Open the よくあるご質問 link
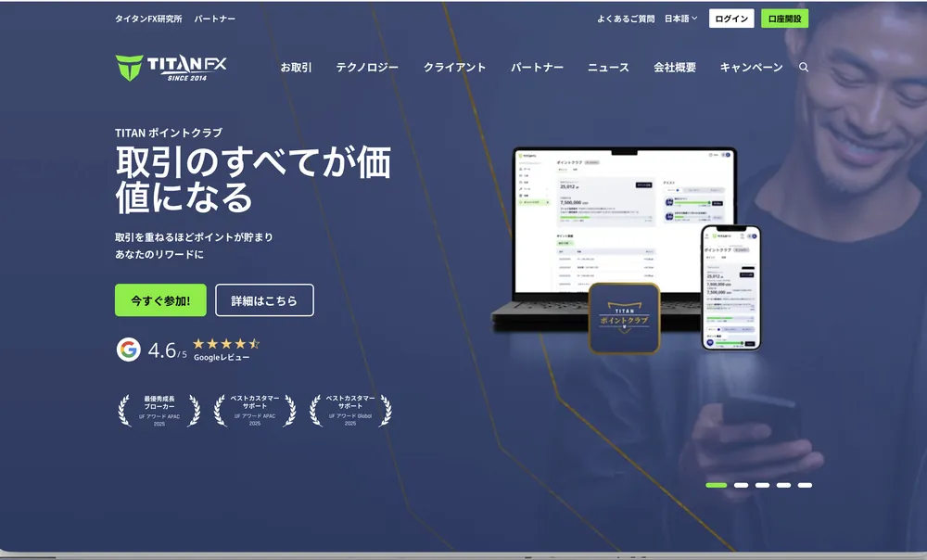The width and height of the screenshot is (927, 560). click(626, 19)
